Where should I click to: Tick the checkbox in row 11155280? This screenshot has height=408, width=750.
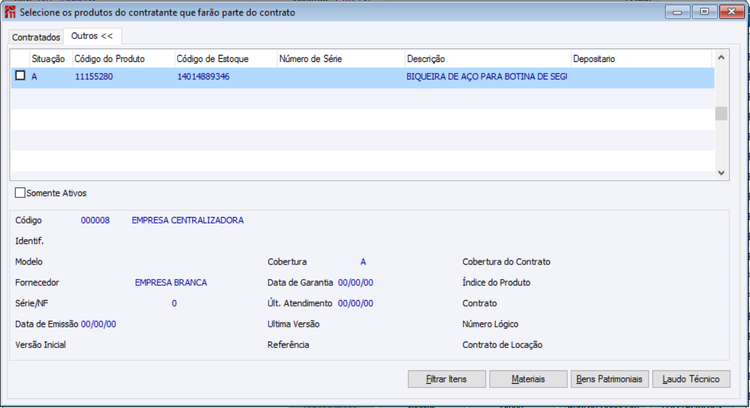(x=20, y=76)
